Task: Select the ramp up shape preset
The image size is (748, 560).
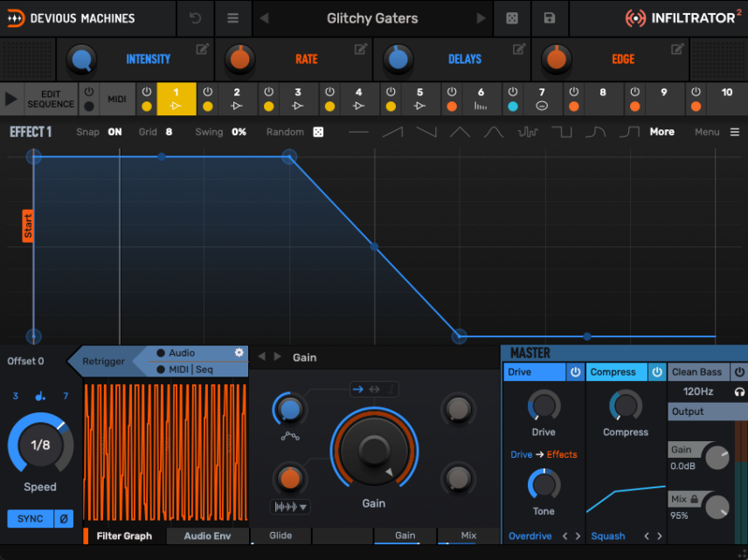Action: [392, 132]
